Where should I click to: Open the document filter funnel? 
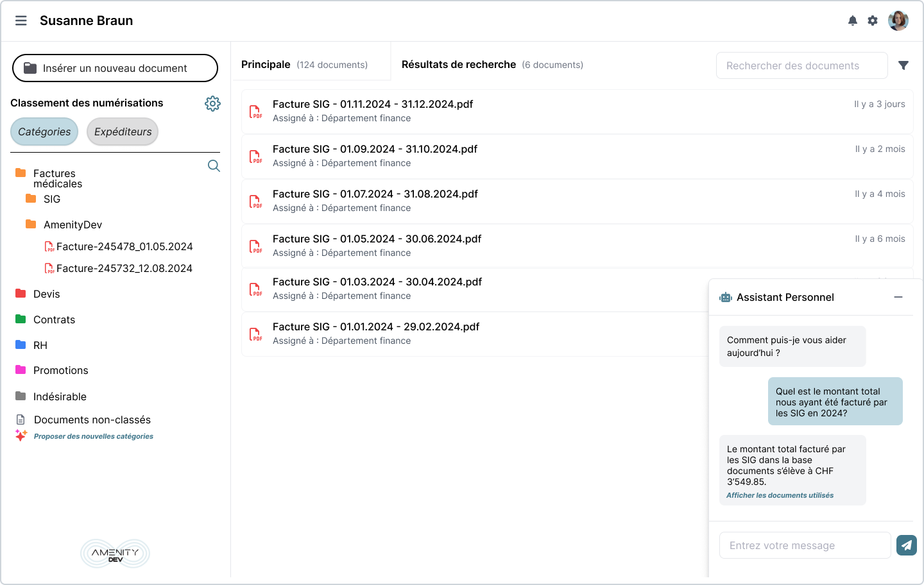pos(903,65)
